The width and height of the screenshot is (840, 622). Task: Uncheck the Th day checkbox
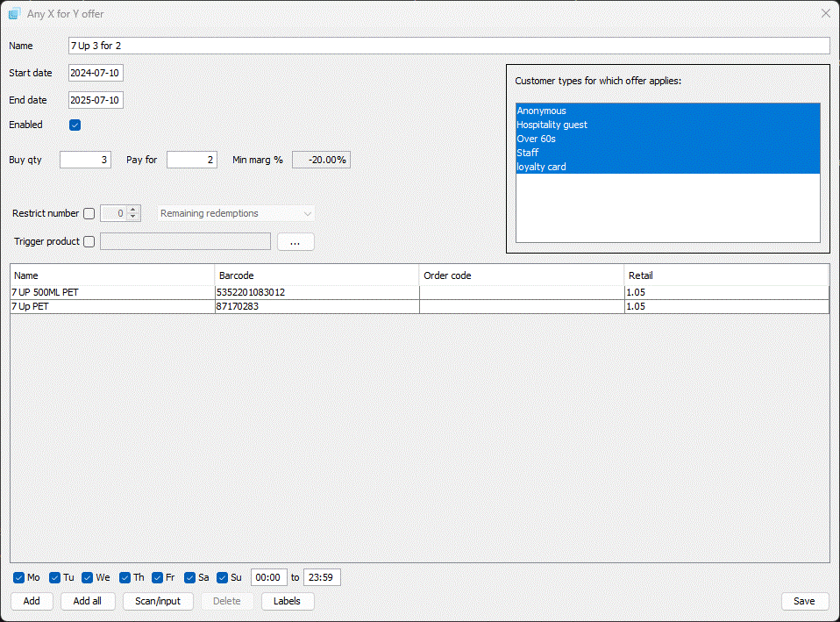125,577
